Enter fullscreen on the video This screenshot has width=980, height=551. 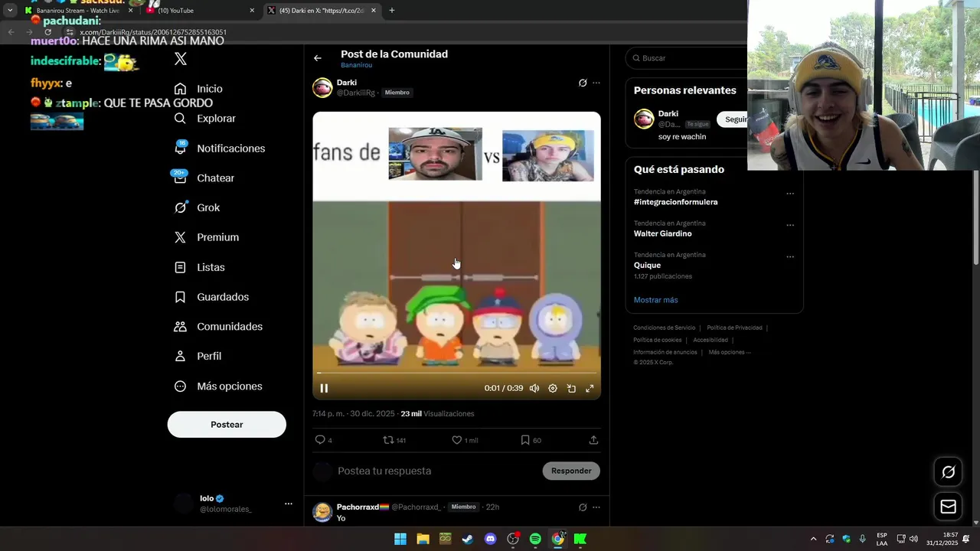pyautogui.click(x=590, y=389)
